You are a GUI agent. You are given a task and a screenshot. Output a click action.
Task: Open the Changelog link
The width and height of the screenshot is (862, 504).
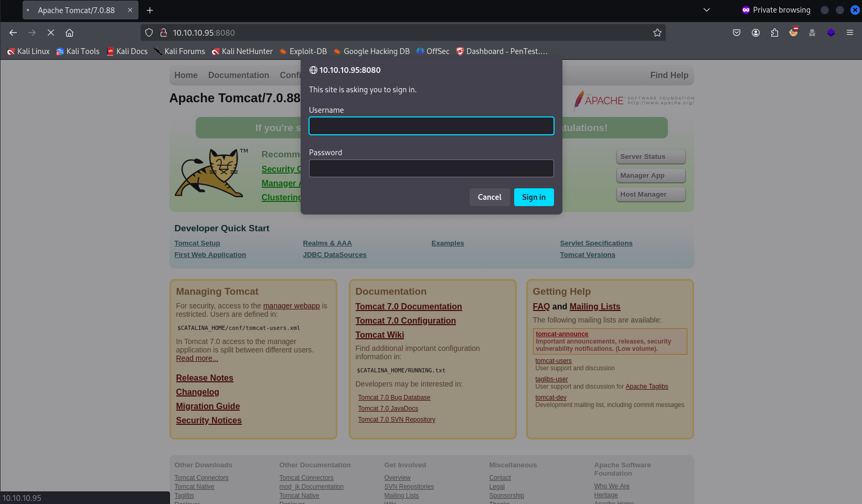click(197, 392)
